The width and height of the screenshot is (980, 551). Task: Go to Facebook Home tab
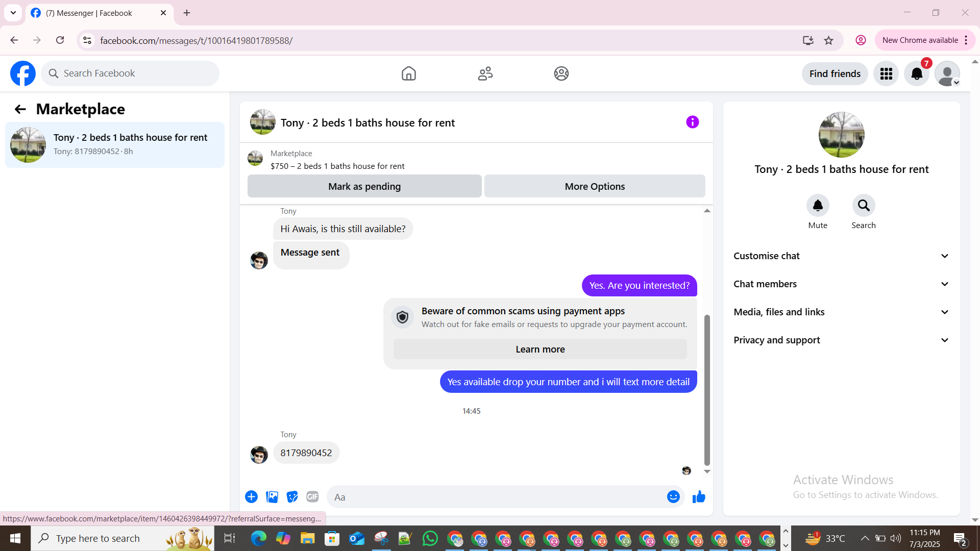408,74
